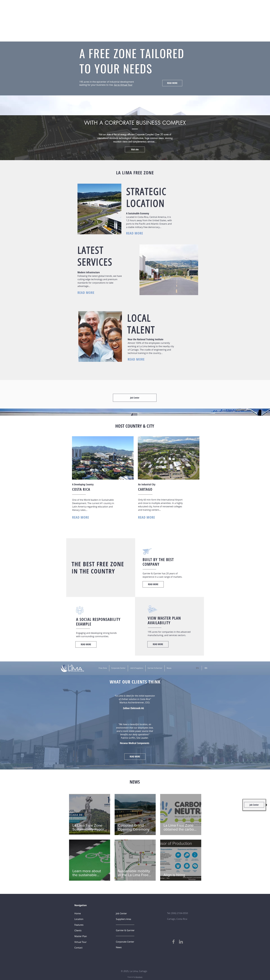Switch language to EN
The height and width of the screenshot is (980, 270).
point(197,668)
